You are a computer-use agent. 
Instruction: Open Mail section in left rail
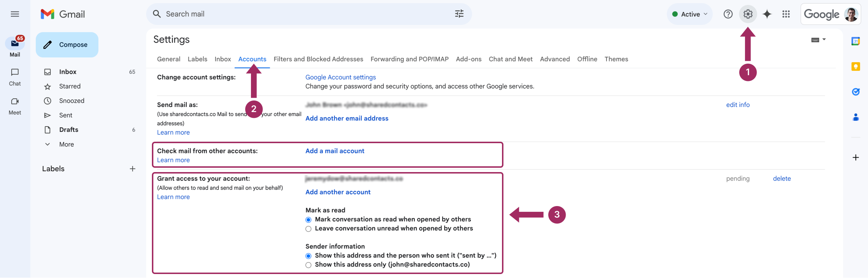point(15,47)
